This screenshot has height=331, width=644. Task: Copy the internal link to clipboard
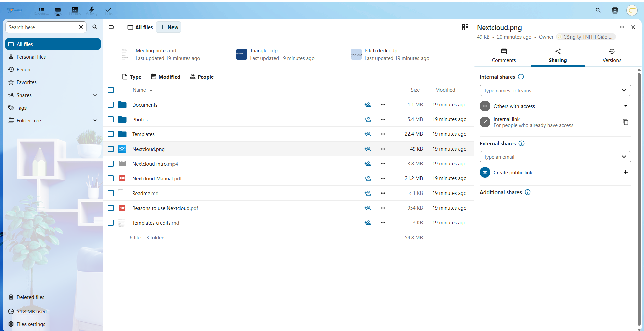pos(625,122)
